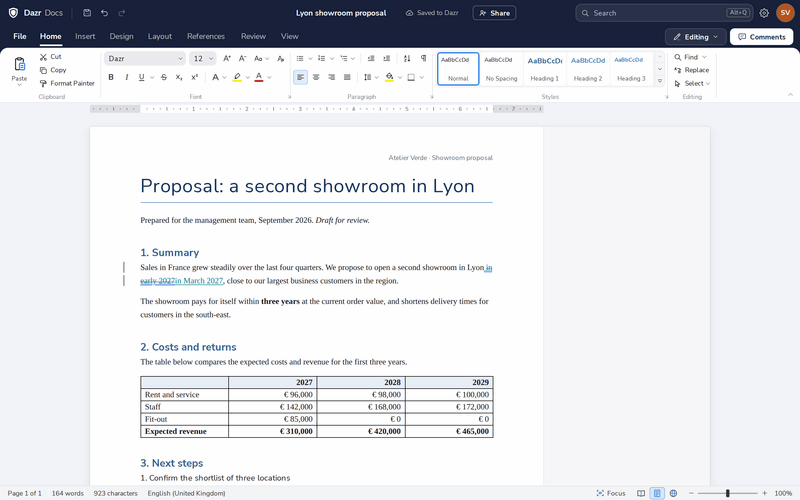The width and height of the screenshot is (800, 500).
Task: Click the zoom slider handle
Action: point(728,493)
